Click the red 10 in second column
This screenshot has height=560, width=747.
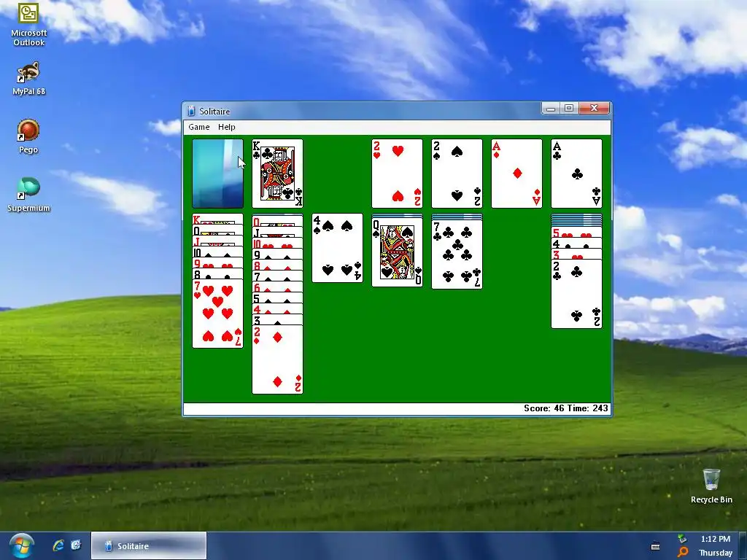(277, 244)
